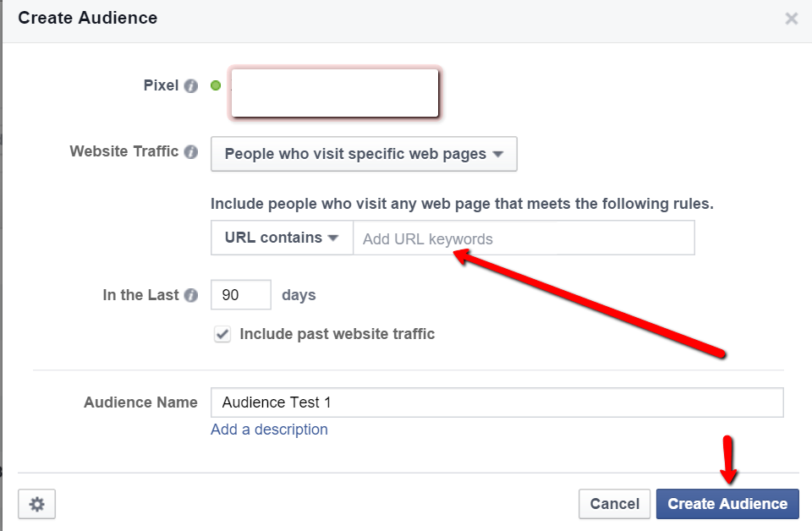Toggle Include past website traffic checkbox

click(222, 334)
